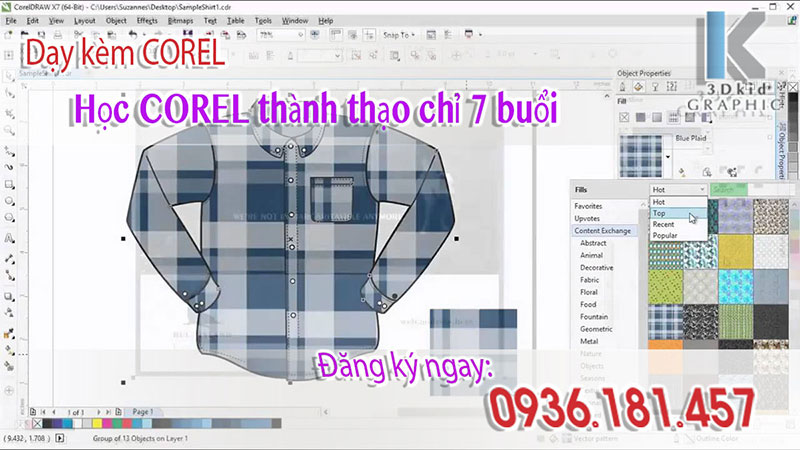Image resolution: width=800 pixels, height=450 pixels.
Task: Select the Rectangle tool
Action: click(x=9, y=184)
